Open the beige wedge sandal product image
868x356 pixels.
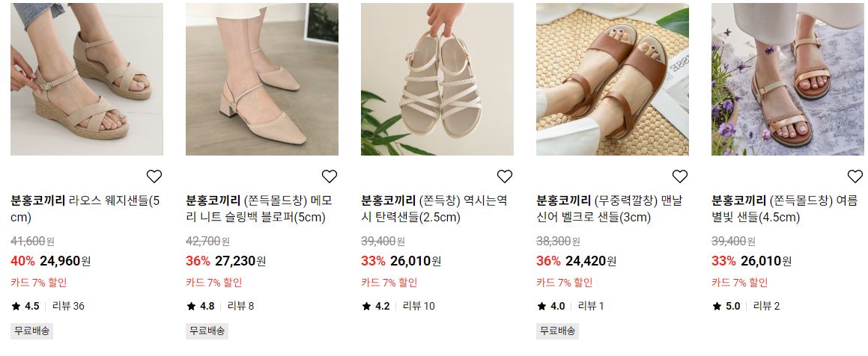(x=87, y=79)
